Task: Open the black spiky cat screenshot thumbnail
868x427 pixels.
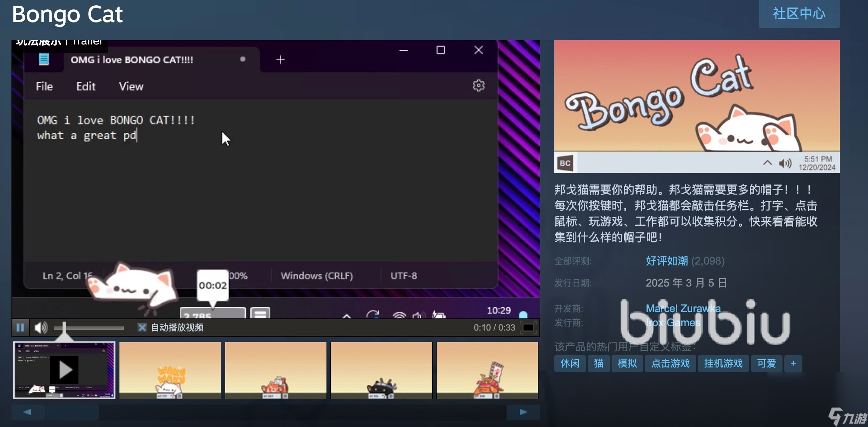Action: coord(382,370)
